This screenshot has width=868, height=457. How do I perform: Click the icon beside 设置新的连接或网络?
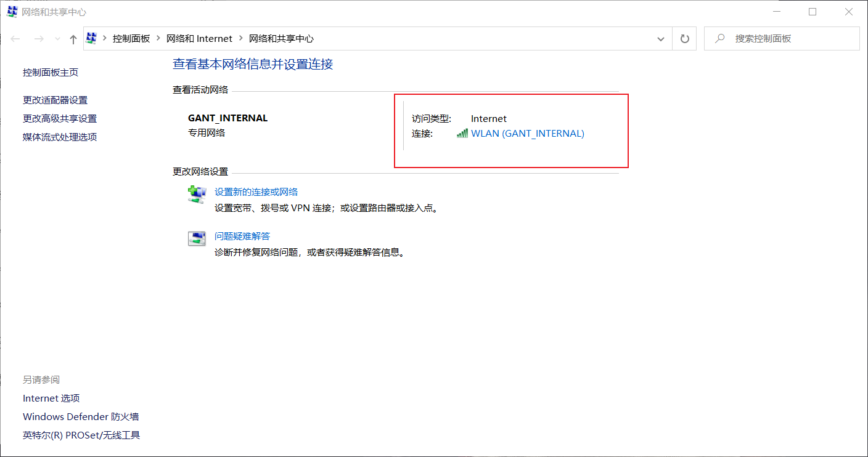tap(197, 195)
